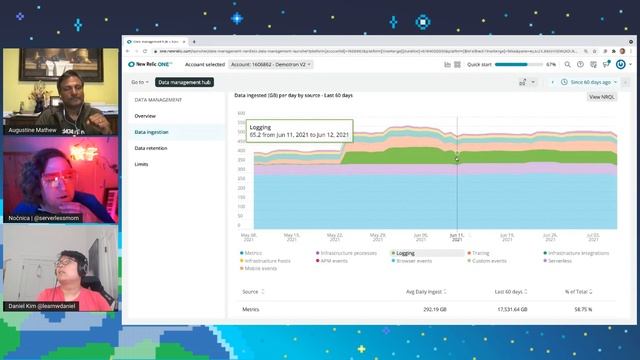Screen dimensions: 640x360
Task: Toggle Custom events series in legend
Action: (x=487, y=261)
